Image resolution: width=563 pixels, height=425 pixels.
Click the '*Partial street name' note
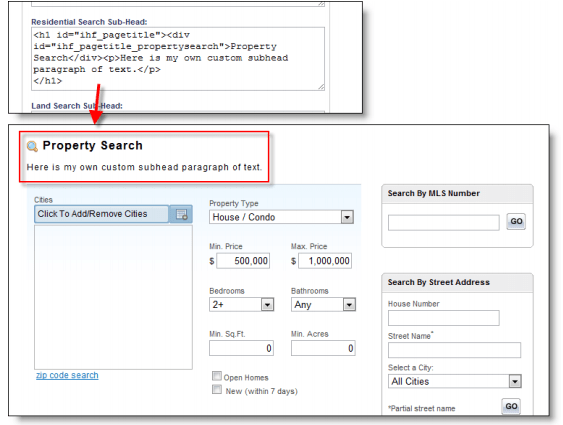(x=422, y=408)
